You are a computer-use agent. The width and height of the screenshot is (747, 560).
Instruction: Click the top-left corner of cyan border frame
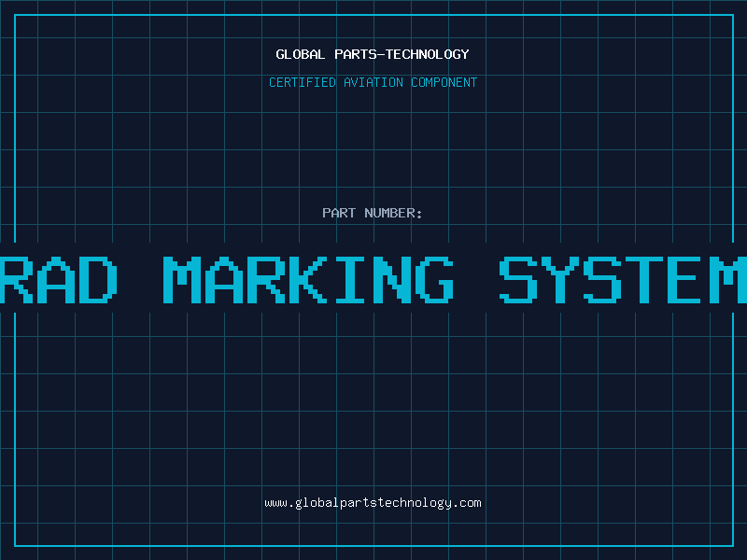point(15,15)
